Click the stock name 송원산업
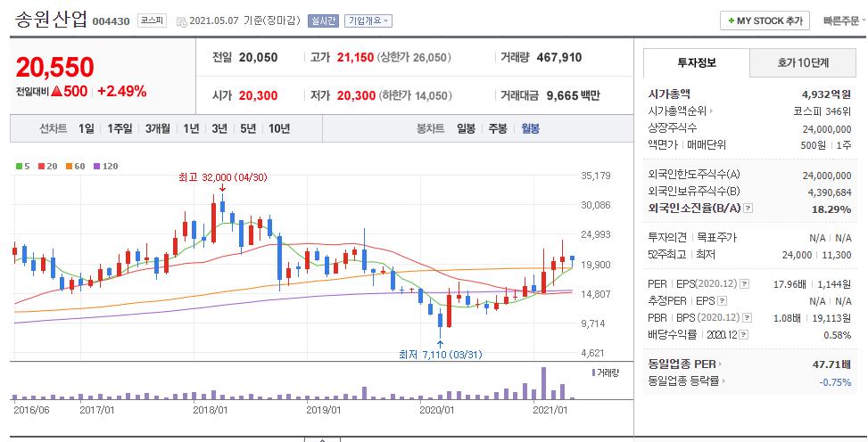868x442 pixels. click(51, 20)
